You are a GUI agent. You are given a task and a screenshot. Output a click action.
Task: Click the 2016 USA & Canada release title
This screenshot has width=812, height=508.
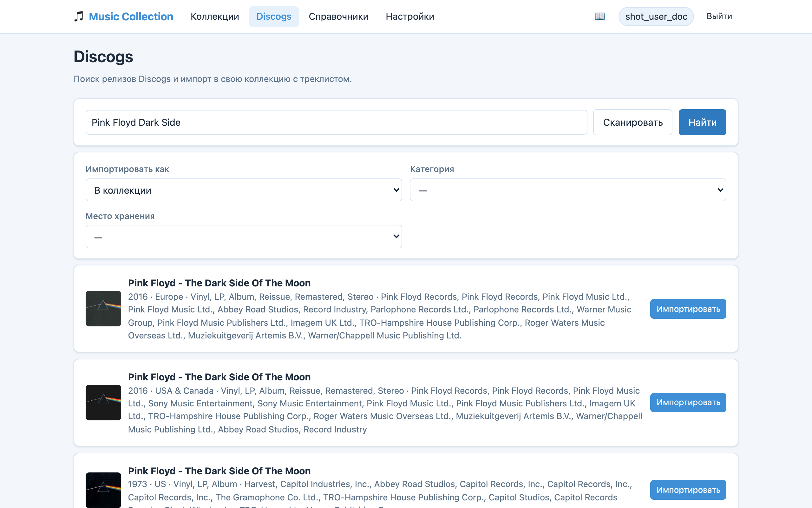[219, 377]
